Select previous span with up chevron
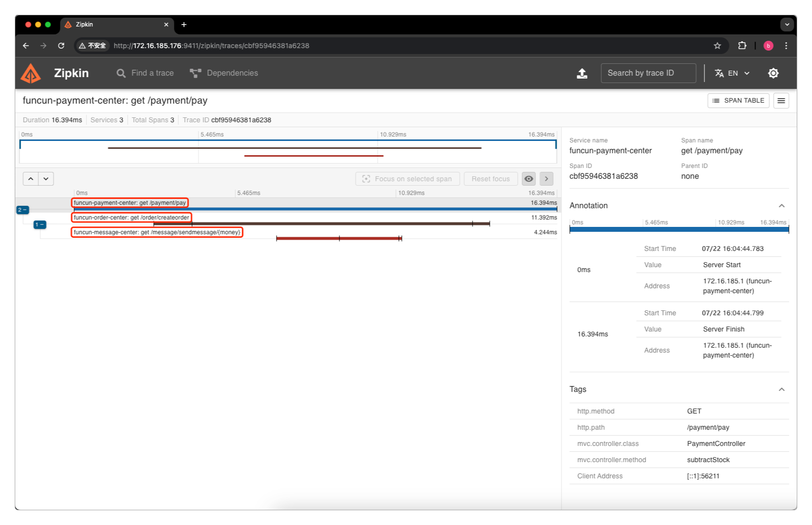Viewport: 812px width, 525px height. coord(30,179)
